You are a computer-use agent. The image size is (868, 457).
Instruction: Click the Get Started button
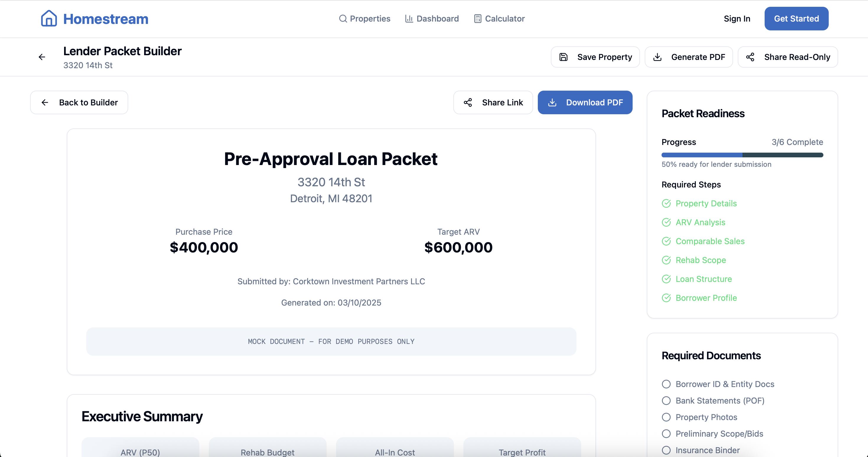click(x=796, y=19)
